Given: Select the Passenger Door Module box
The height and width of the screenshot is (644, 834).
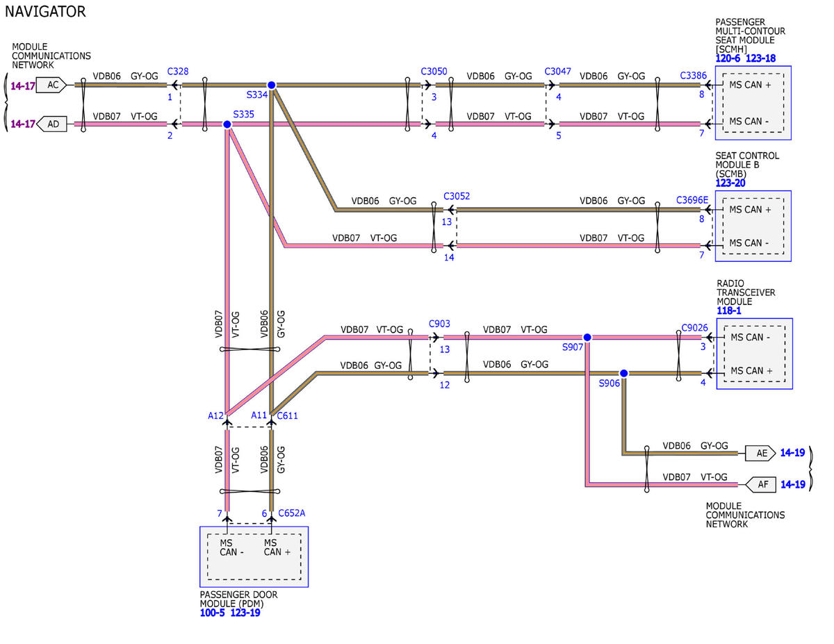Looking at the screenshot, I should pos(254,556).
